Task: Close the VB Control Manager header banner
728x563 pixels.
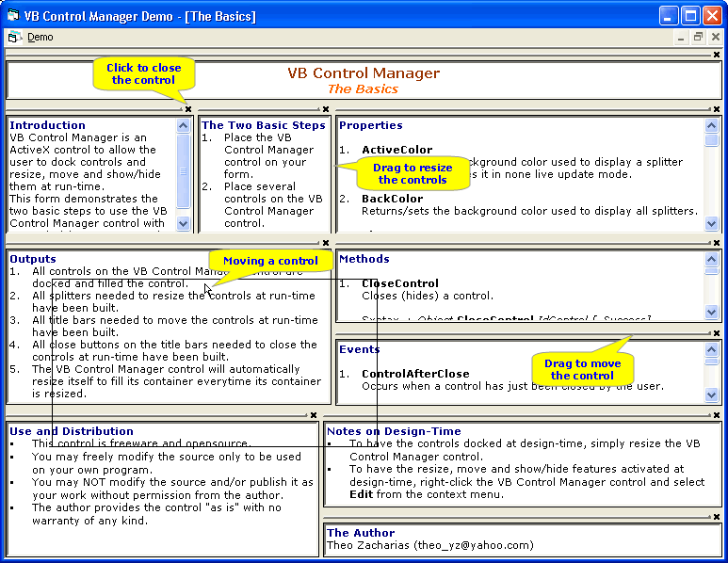Action: [717, 56]
